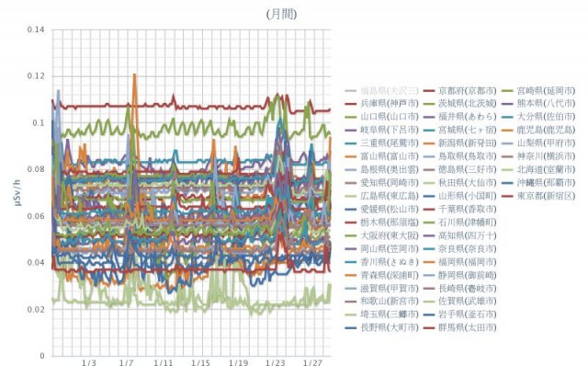The image size is (588, 366).
Task: Select the 1/7 date axis label
Action: pyautogui.click(x=127, y=362)
